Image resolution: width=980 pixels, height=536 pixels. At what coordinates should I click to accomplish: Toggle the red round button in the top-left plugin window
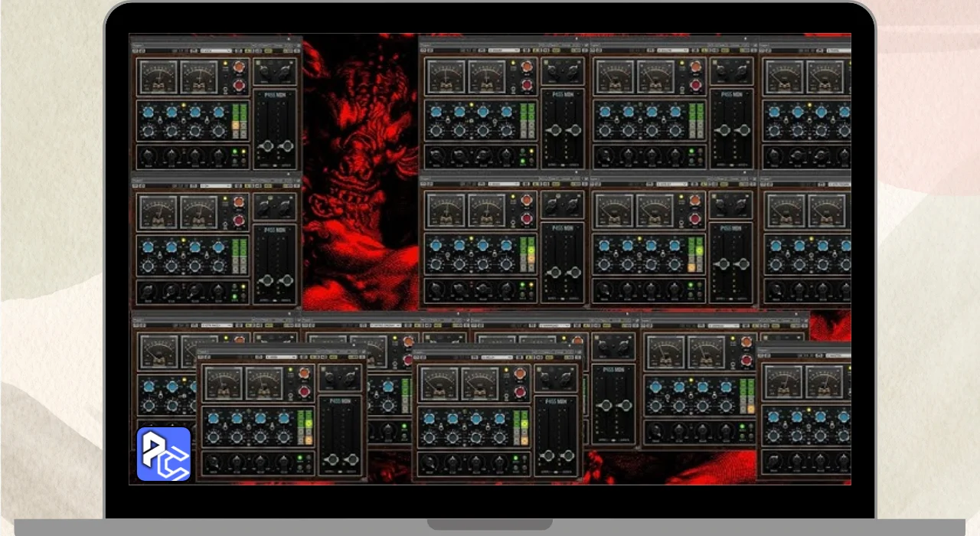point(239,85)
